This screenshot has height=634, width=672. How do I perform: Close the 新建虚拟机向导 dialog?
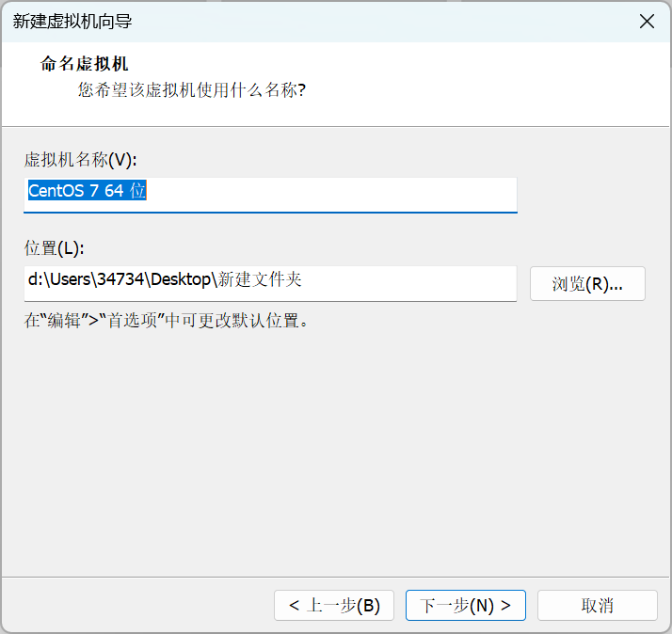(x=647, y=21)
